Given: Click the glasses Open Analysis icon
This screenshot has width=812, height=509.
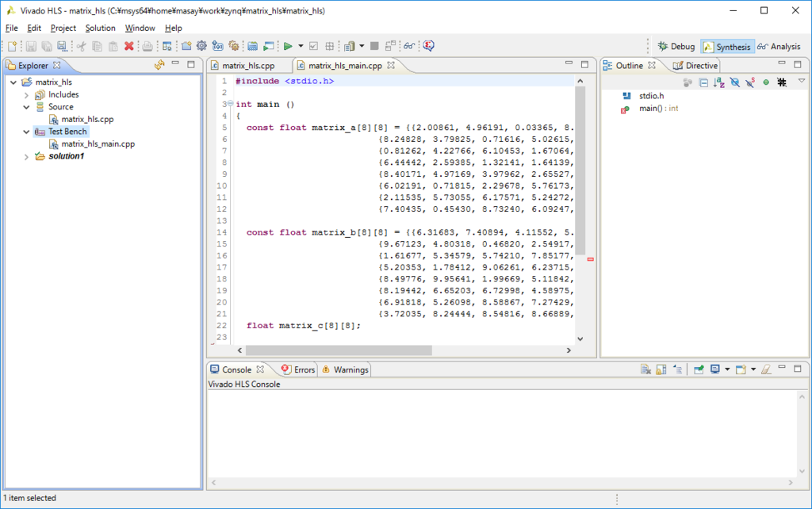Looking at the screenshot, I should [x=409, y=46].
